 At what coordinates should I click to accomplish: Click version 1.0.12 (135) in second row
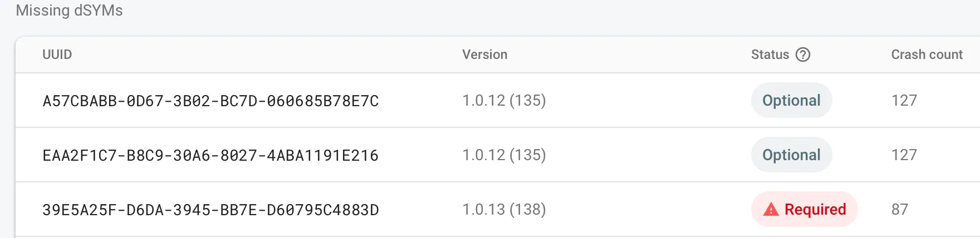pos(504,155)
